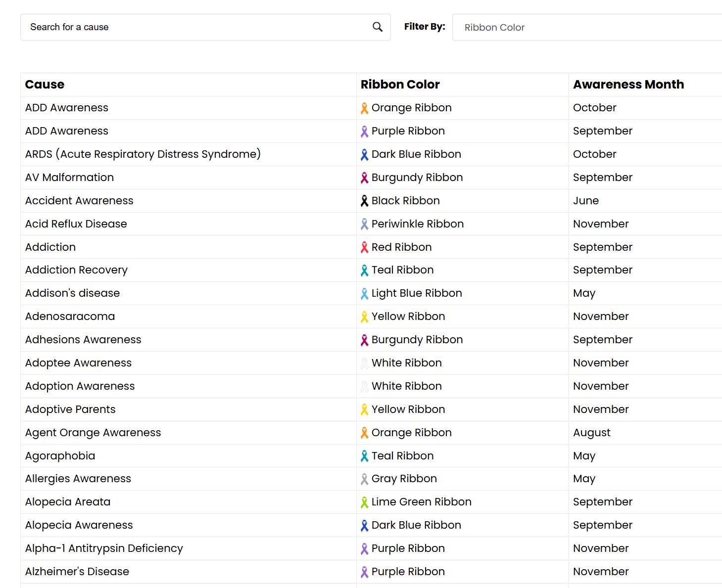Open the Agent Orange Awareness entry
This screenshot has height=588, width=722.
pos(93,433)
